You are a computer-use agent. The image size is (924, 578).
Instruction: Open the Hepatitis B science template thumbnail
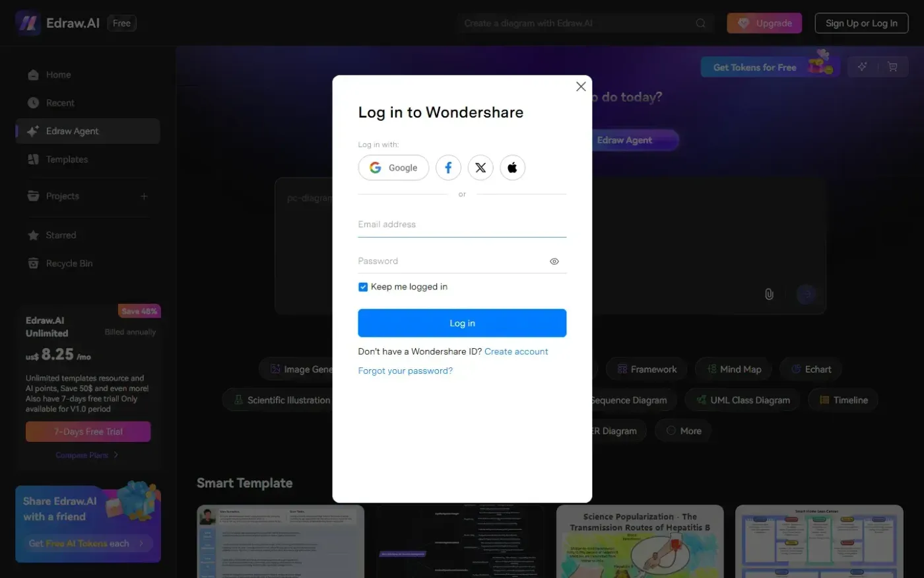click(x=640, y=542)
